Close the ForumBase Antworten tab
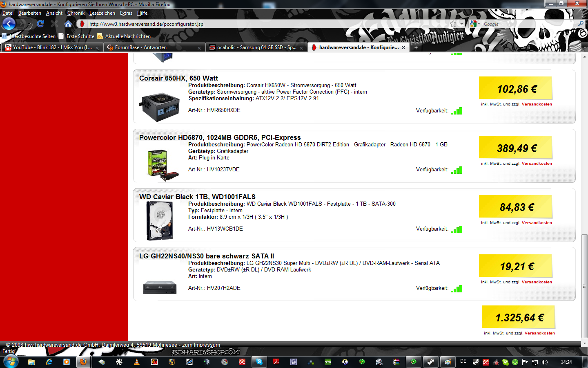 coord(199,48)
